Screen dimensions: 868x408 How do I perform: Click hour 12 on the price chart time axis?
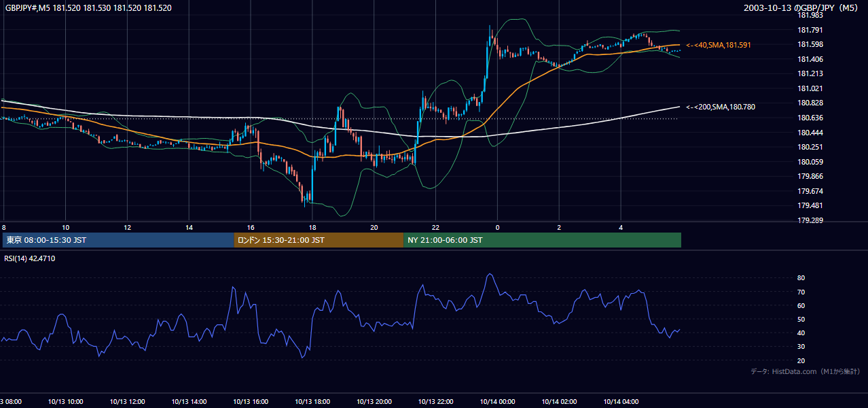[127, 227]
